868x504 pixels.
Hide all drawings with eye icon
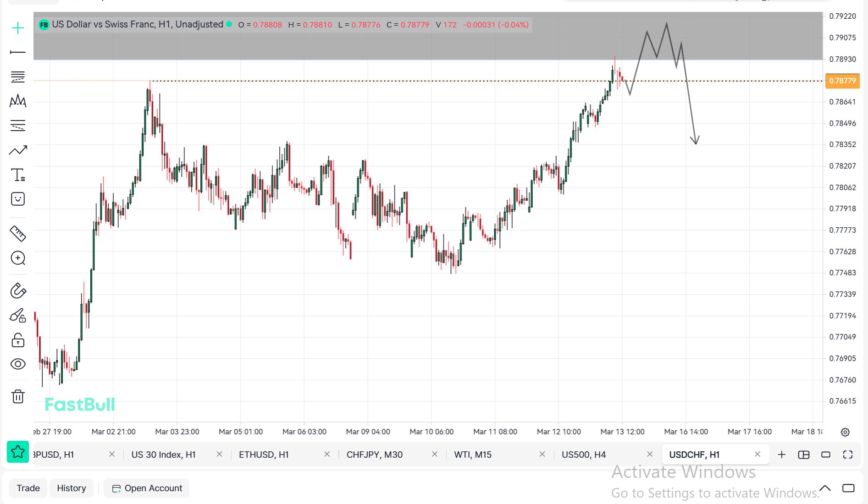pyautogui.click(x=18, y=364)
